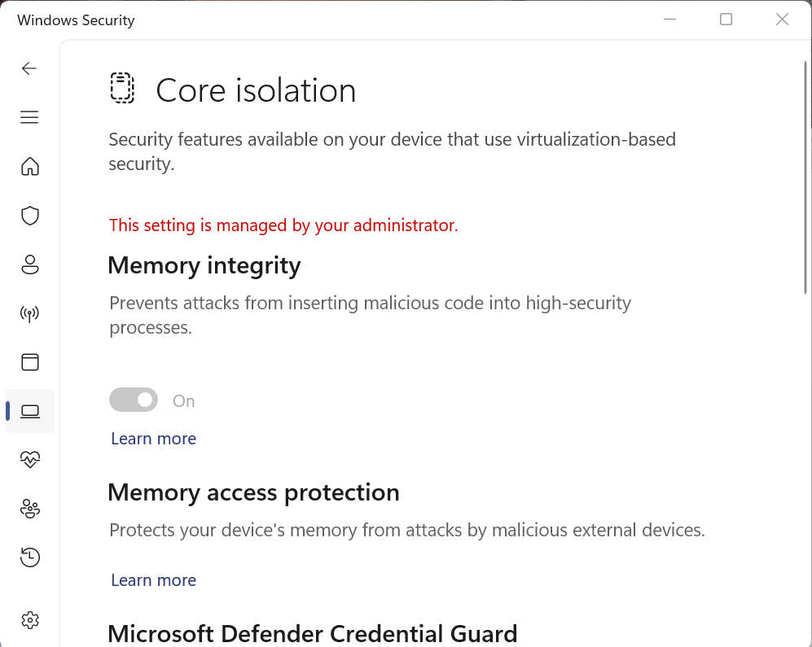This screenshot has height=647, width=812.
Task: Open Family options icon
Action: tap(30, 509)
